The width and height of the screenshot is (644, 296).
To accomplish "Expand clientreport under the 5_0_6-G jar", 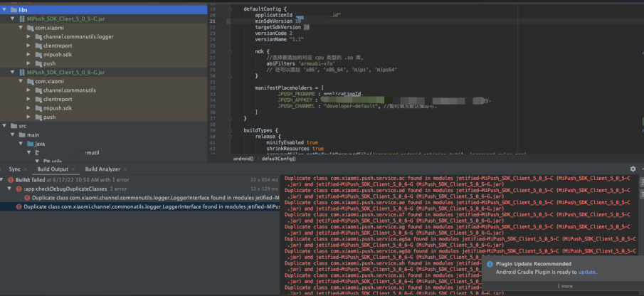I will (28, 100).
